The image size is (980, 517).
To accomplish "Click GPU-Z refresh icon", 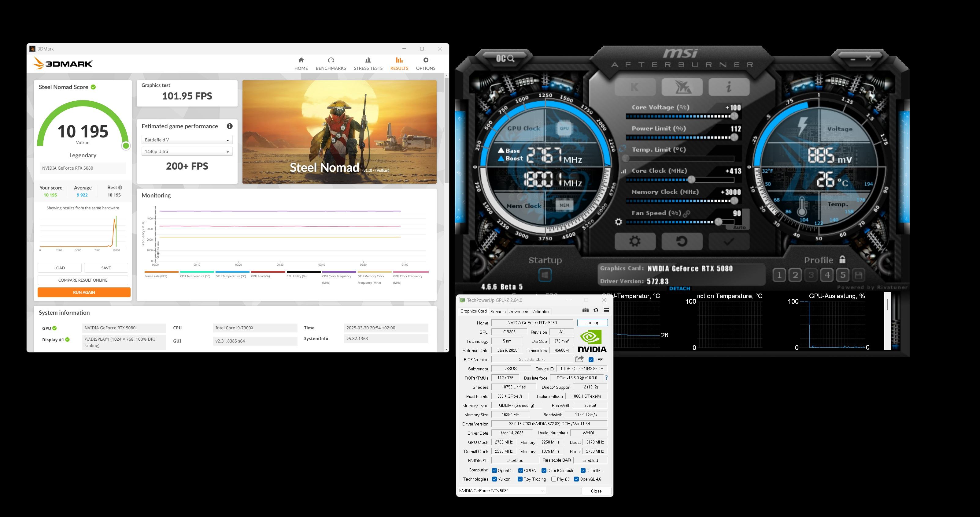I will [596, 311].
